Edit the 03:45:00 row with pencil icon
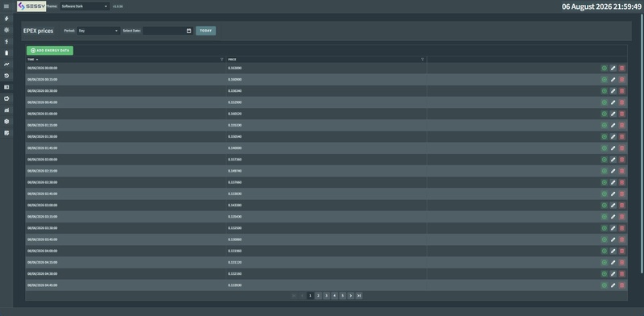The width and height of the screenshot is (644, 316). point(613,239)
